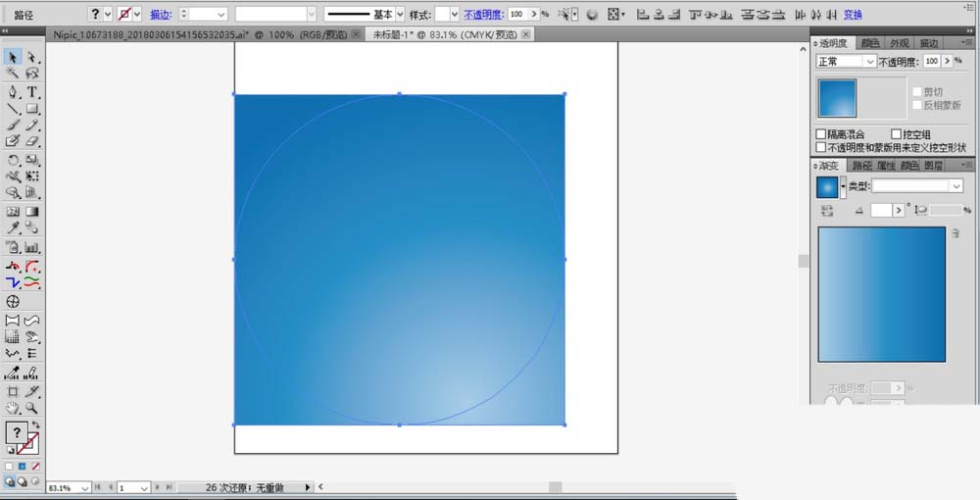
Task: Click the 变换 transform link
Action: pos(853,15)
